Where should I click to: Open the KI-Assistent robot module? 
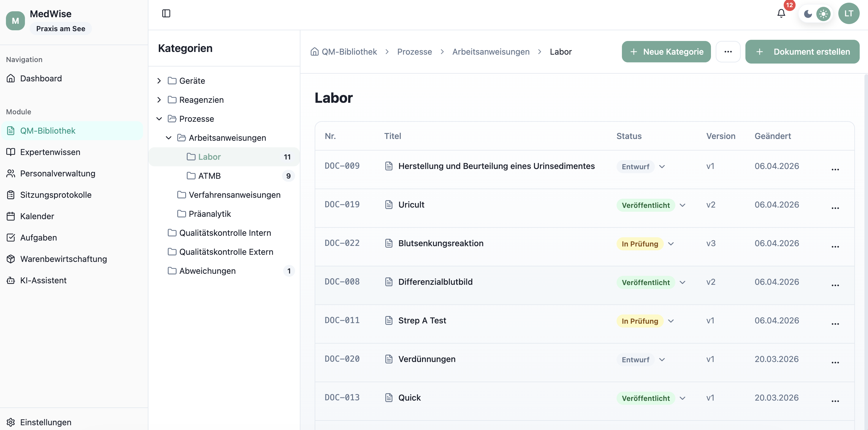[x=43, y=280]
